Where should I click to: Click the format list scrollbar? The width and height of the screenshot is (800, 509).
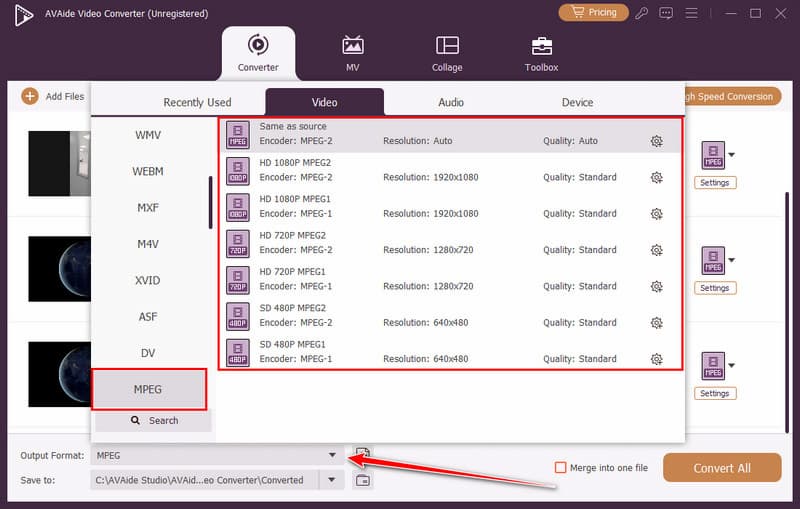[x=210, y=202]
